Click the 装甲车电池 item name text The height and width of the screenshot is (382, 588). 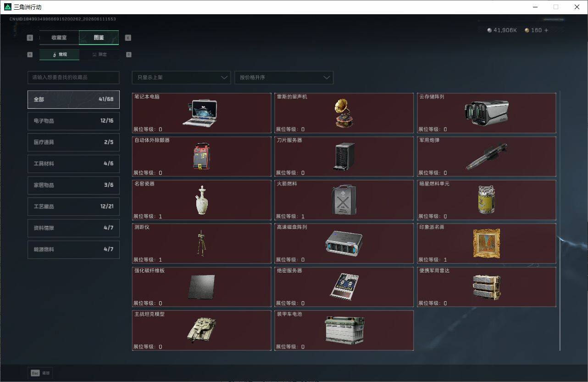point(289,314)
